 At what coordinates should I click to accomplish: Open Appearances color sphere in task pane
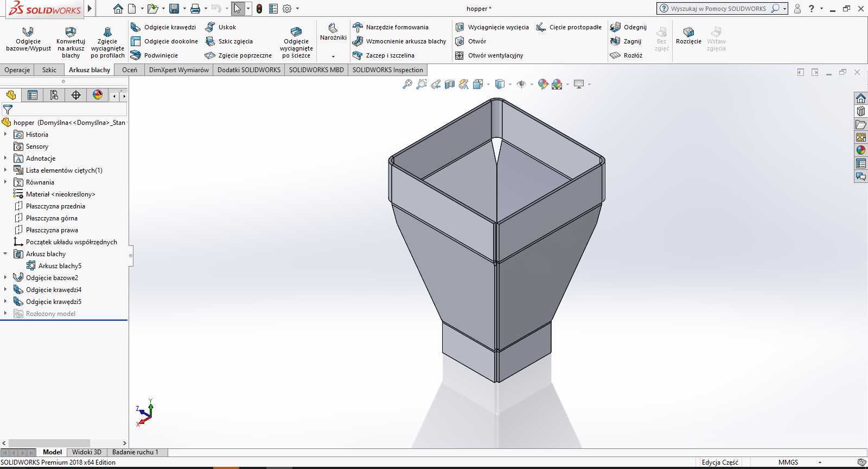click(861, 150)
